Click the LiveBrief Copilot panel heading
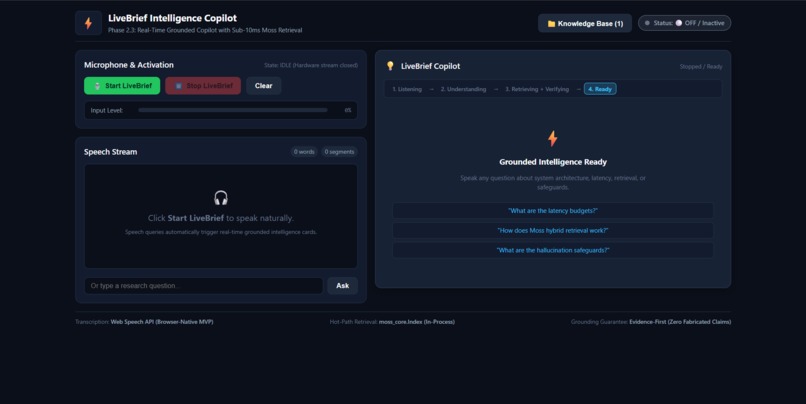The height and width of the screenshot is (404, 806). pyautogui.click(x=430, y=66)
